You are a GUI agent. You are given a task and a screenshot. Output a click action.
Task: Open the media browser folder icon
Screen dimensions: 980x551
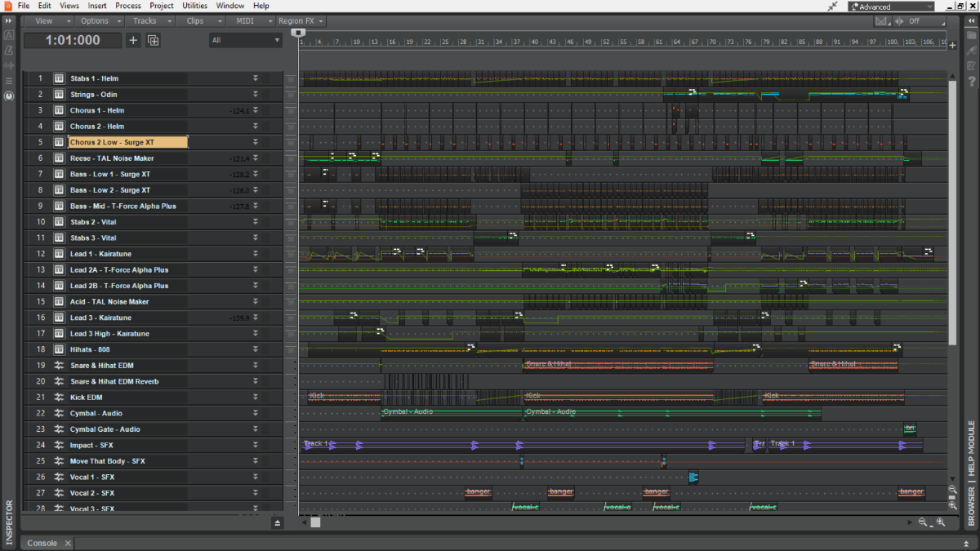(x=972, y=36)
